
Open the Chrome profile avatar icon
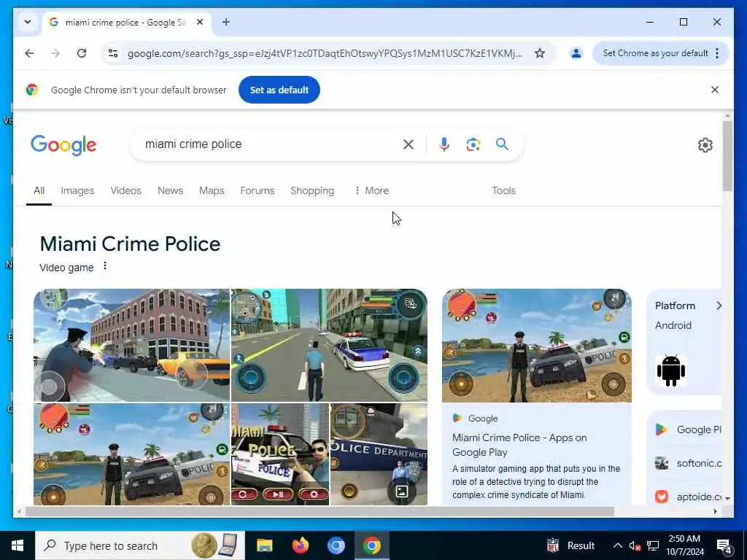576,53
